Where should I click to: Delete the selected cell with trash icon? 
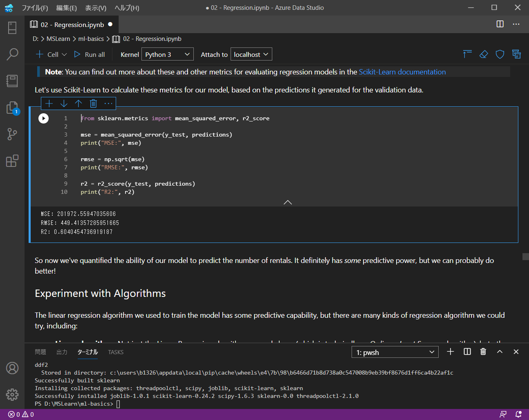tap(93, 103)
